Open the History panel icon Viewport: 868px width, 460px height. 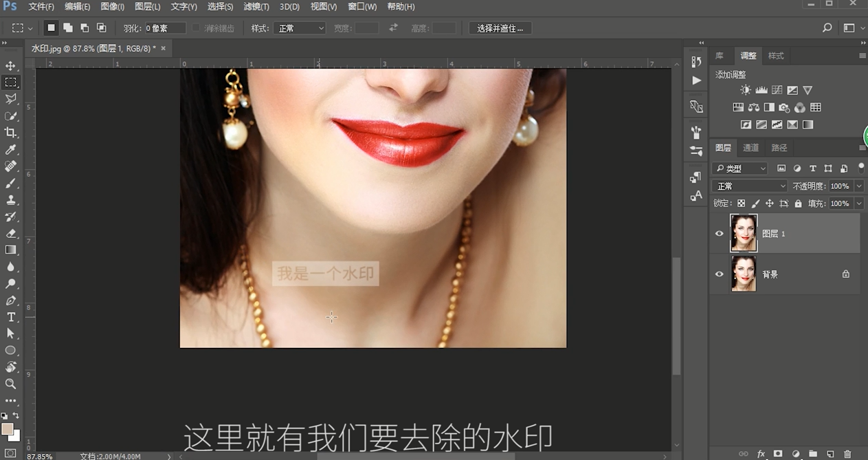click(x=696, y=62)
